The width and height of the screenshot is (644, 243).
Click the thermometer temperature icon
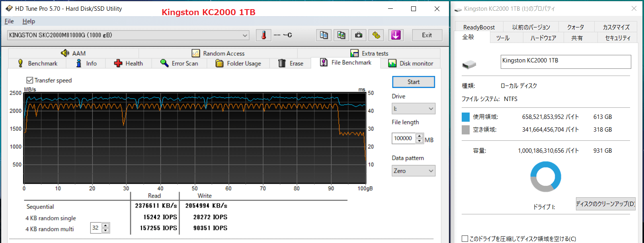[263, 35]
